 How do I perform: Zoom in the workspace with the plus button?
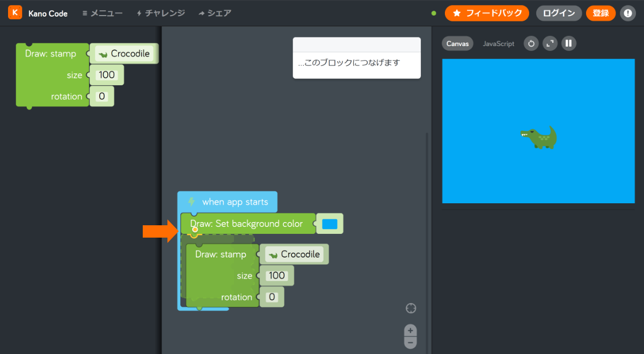coord(410,329)
